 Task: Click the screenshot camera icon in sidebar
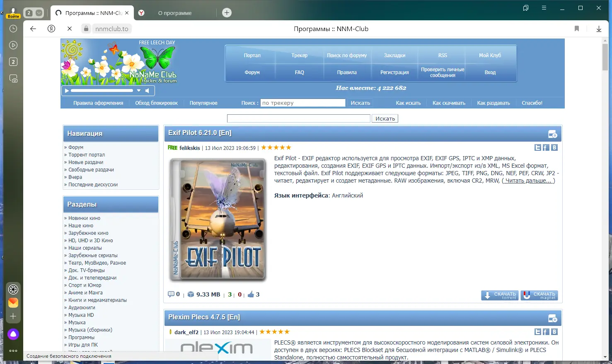coord(13,78)
